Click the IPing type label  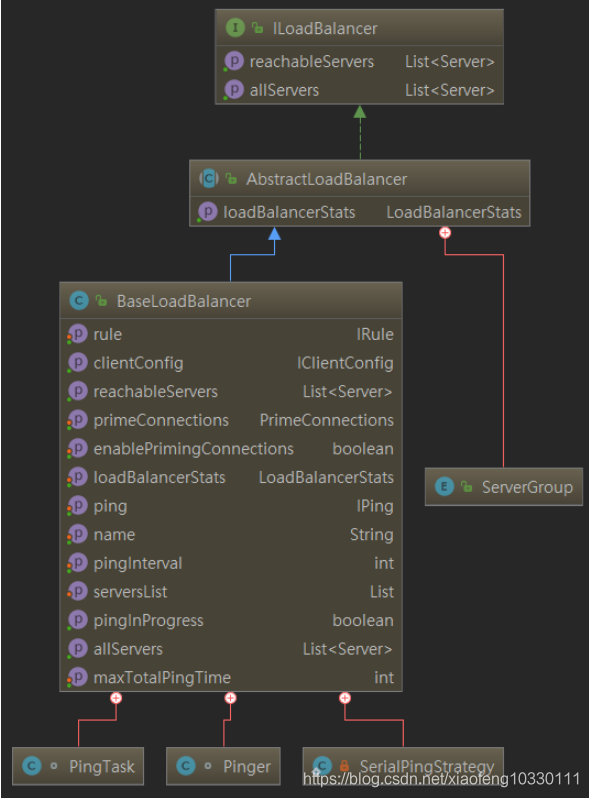click(x=375, y=506)
